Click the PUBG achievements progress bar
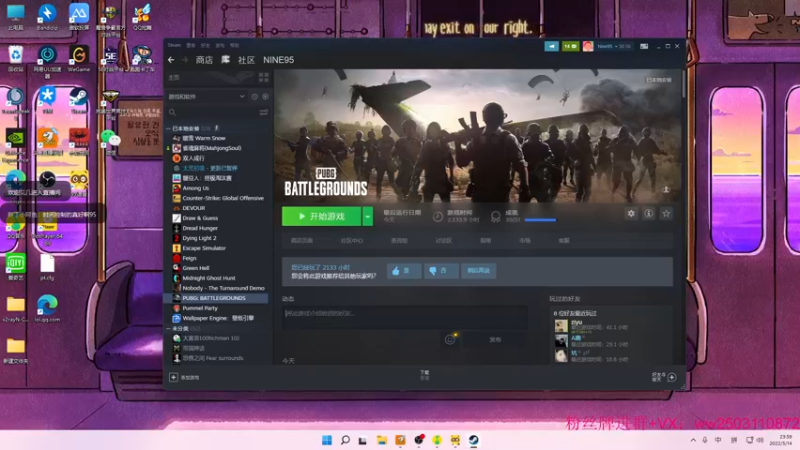Viewport: 800px width, 450px height. pos(540,220)
